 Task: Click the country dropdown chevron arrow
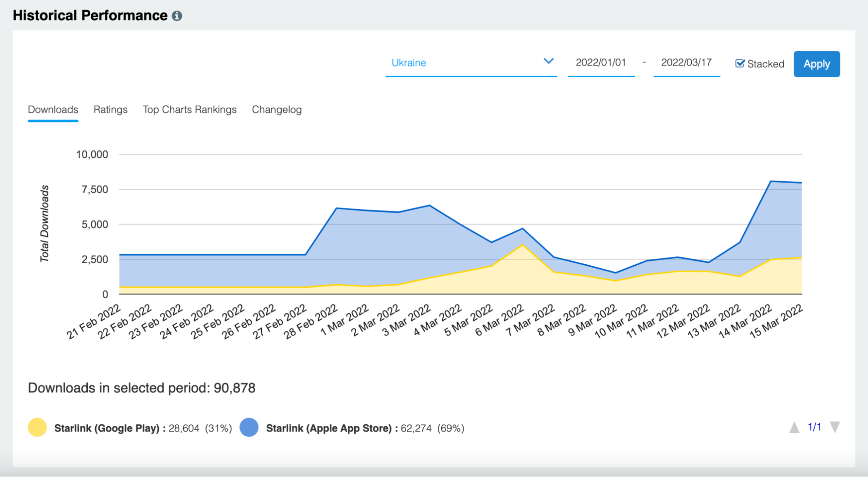click(x=548, y=61)
